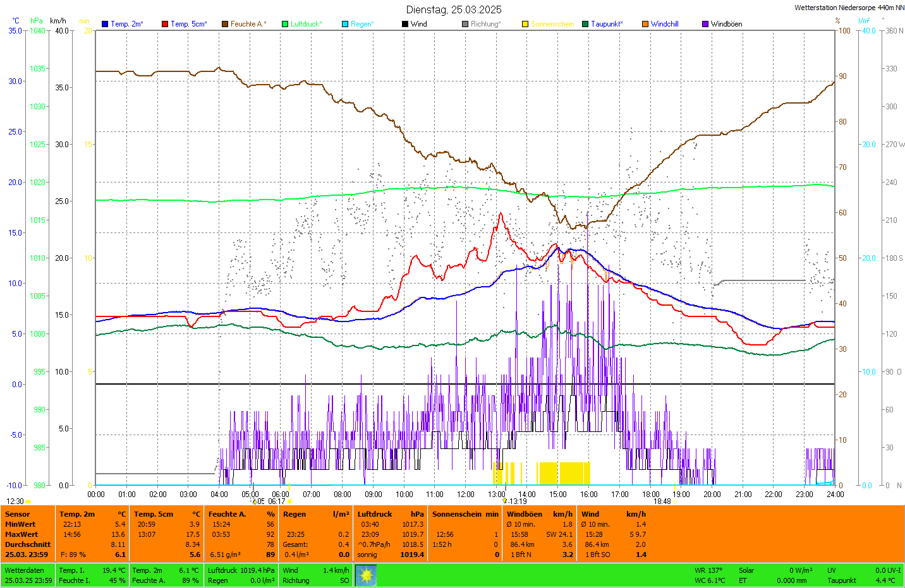Click the Sensor column header in table

point(18,514)
